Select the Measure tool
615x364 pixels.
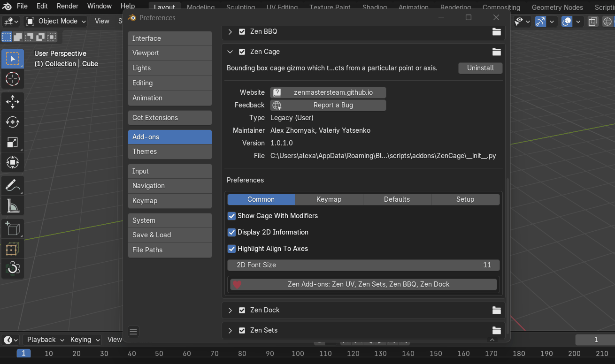coord(12,205)
